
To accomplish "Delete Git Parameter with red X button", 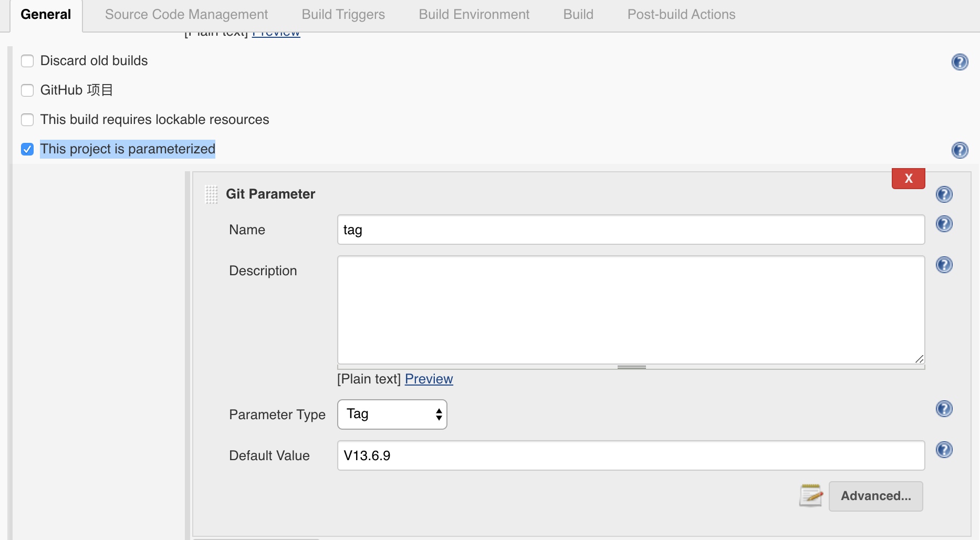I will click(x=908, y=179).
